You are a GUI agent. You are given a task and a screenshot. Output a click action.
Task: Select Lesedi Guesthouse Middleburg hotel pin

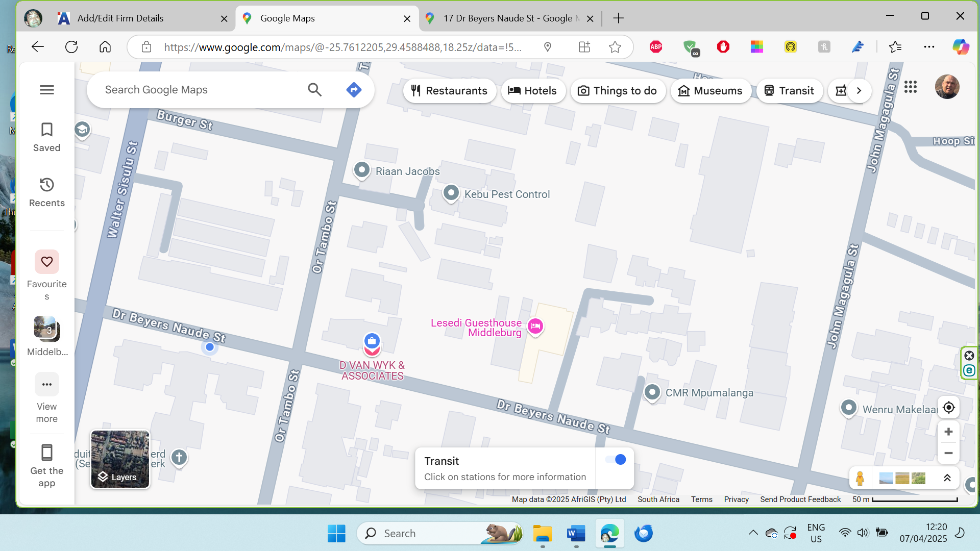(x=535, y=326)
